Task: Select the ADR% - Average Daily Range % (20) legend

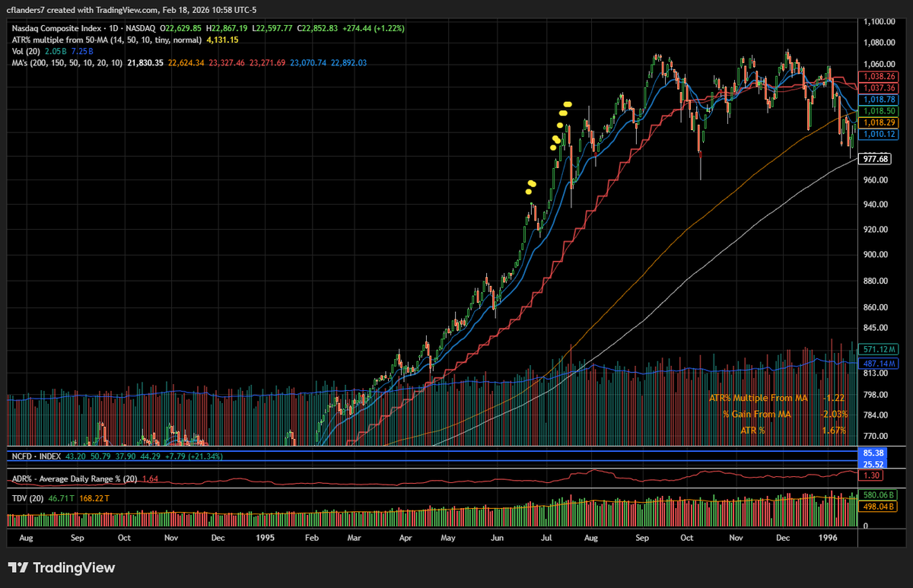Action: point(75,478)
